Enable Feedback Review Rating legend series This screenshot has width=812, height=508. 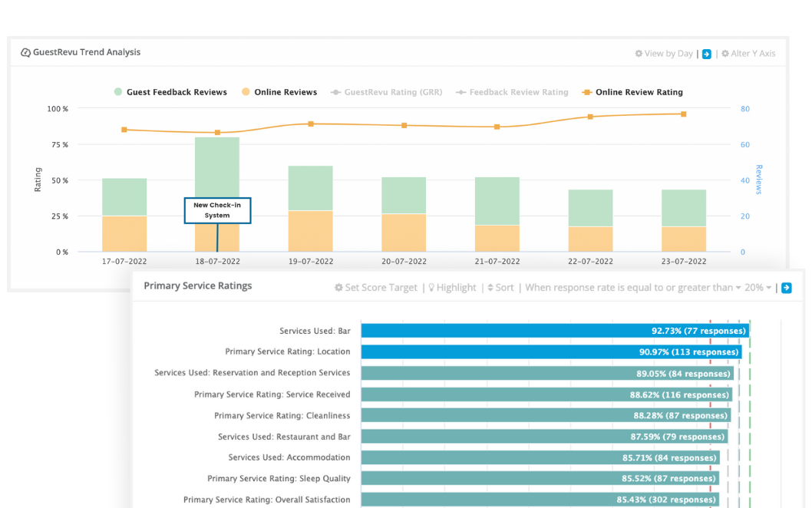(x=512, y=92)
